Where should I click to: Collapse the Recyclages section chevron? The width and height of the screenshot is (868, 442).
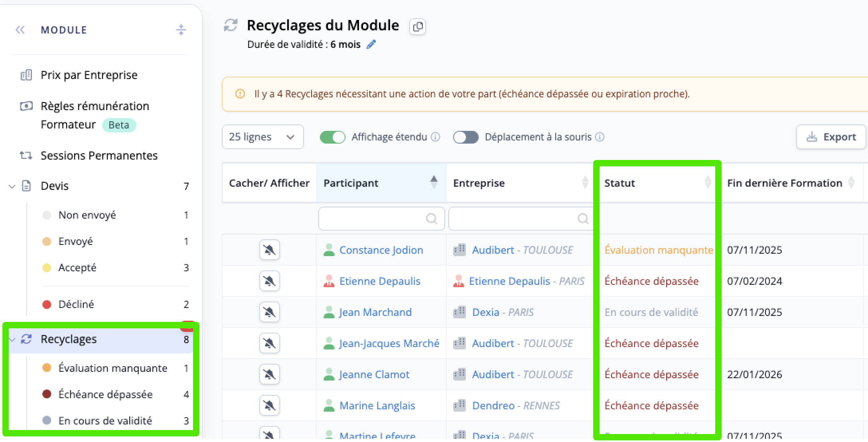click(12, 339)
